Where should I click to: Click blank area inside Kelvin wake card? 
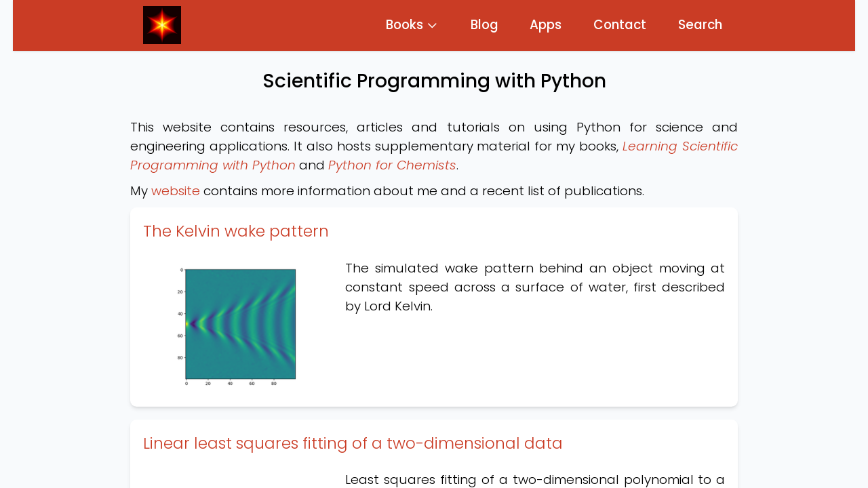click(x=534, y=366)
